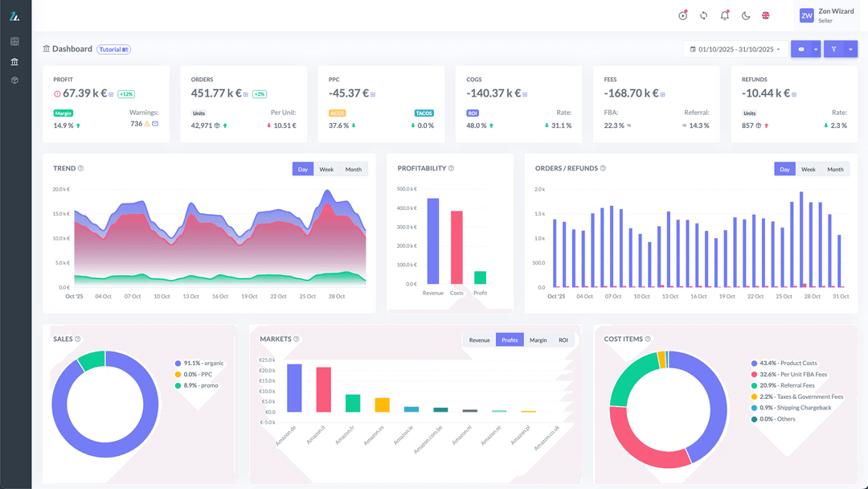Click the purple ROI badge
The height and width of the screenshot is (489, 868).
pyautogui.click(x=473, y=113)
